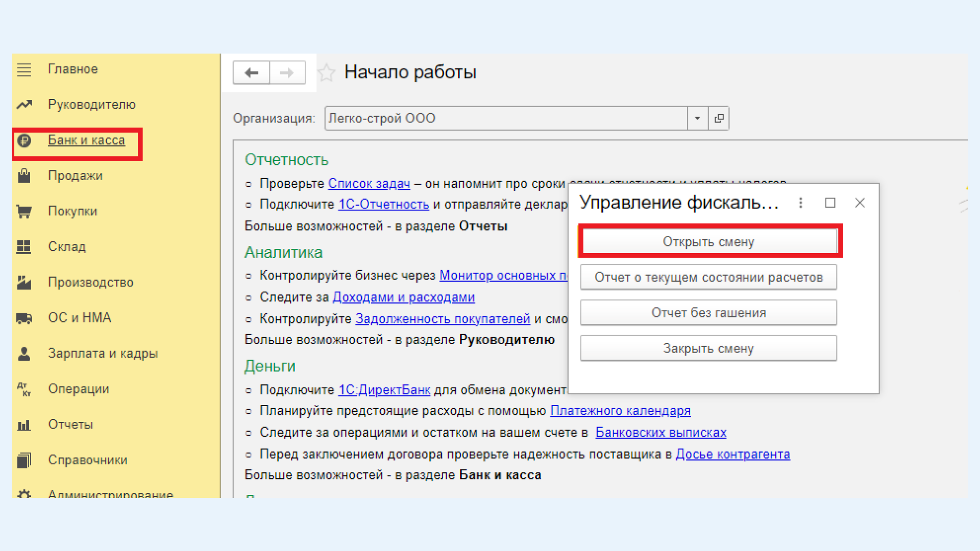Add Начало работы to favorites with star
This screenshot has width=980, height=551.
[x=327, y=73]
